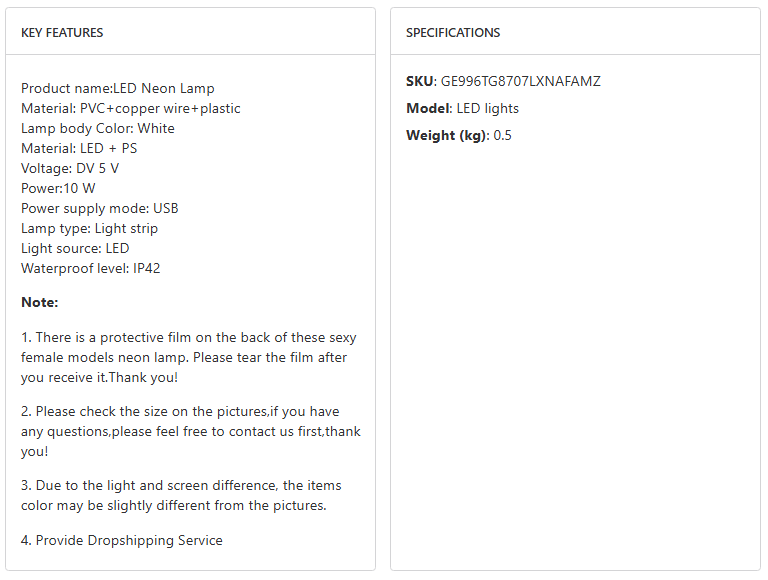This screenshot has width=768, height=580.
Task: Click the Model LED lights line
Action: tap(463, 108)
